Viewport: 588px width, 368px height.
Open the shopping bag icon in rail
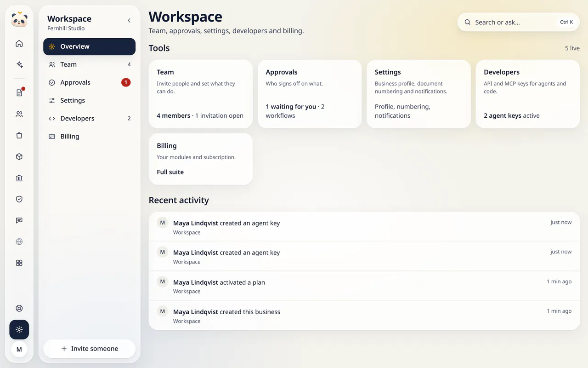tap(19, 136)
